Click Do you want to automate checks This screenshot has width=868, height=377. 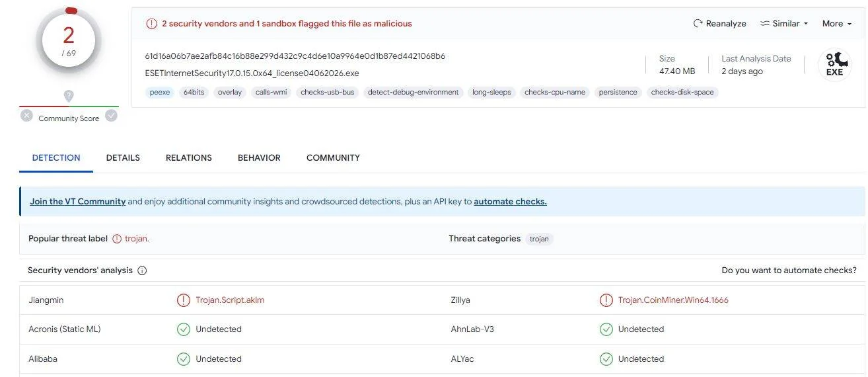click(x=789, y=270)
